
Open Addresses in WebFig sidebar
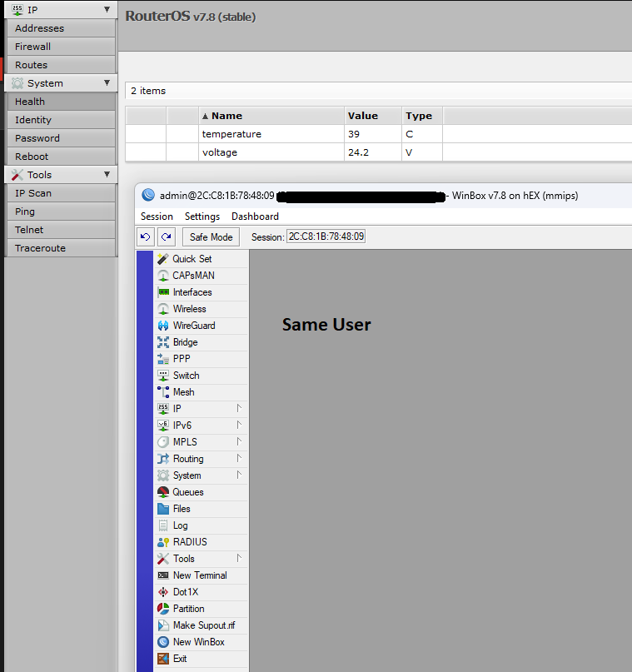pyautogui.click(x=62, y=28)
